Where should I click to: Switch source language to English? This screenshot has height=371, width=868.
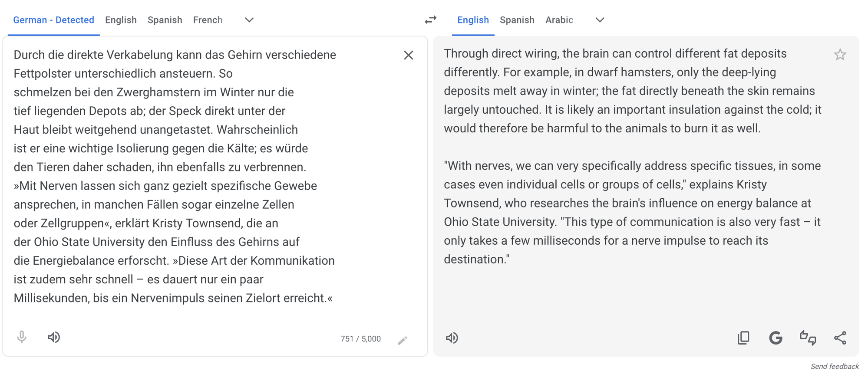coord(121,20)
